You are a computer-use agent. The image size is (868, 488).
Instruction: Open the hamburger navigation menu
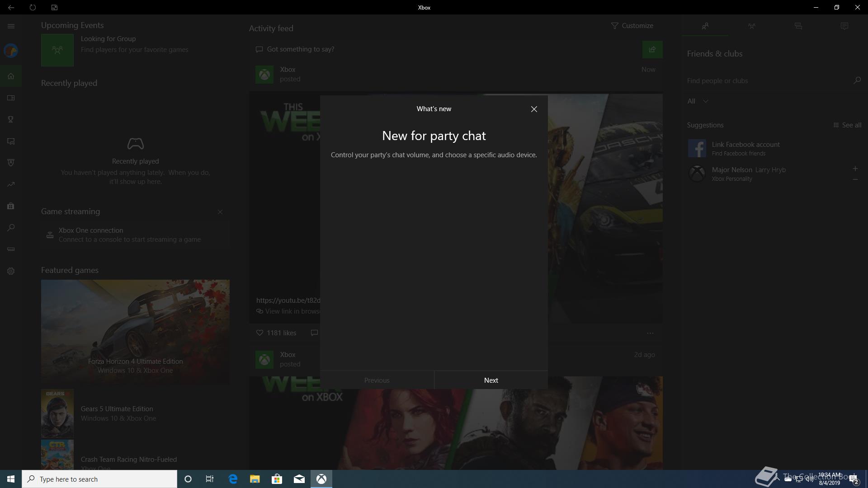[11, 26]
